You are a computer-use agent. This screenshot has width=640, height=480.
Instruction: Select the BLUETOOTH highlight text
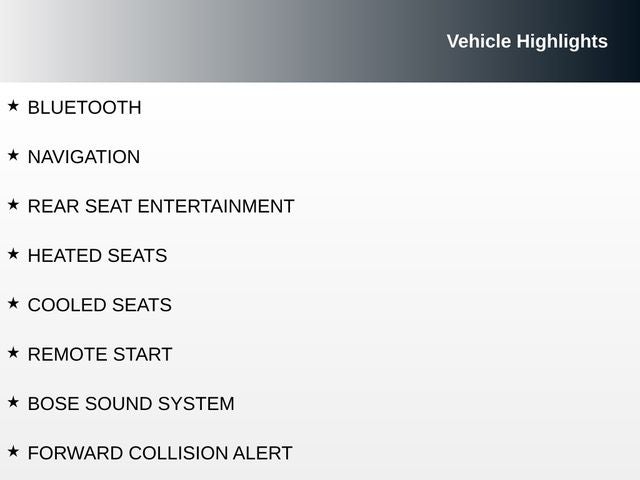84,108
